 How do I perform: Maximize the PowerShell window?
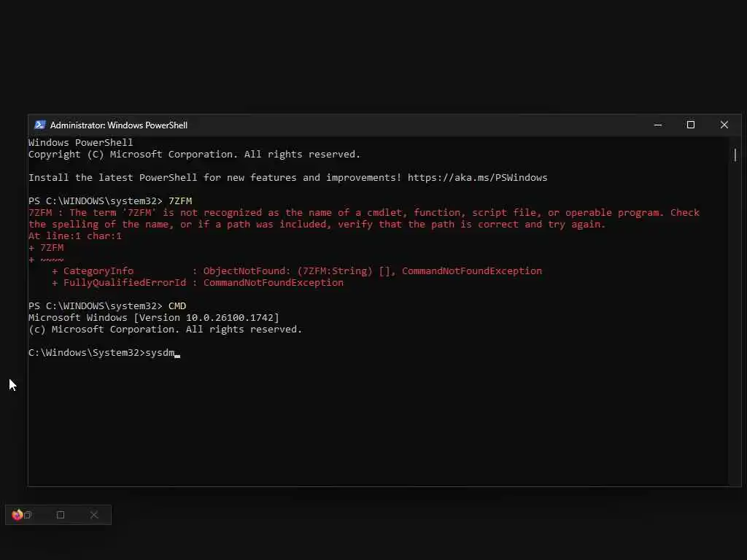pos(691,125)
